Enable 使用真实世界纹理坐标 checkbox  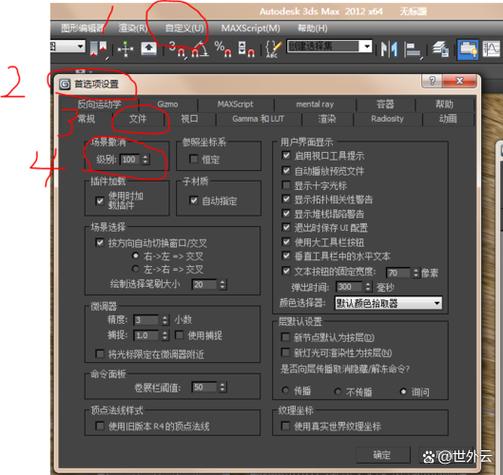coord(285,426)
